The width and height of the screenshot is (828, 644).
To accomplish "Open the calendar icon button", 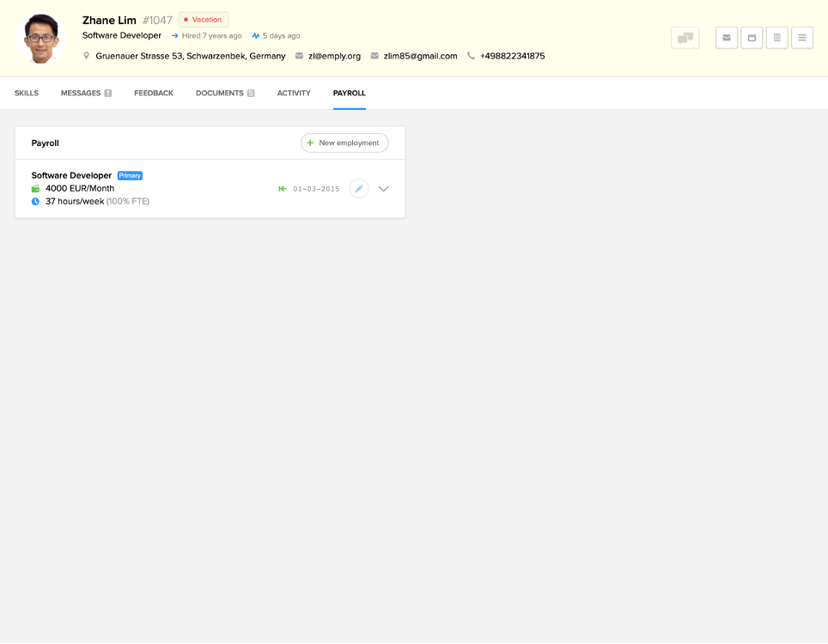I will pyautogui.click(x=752, y=38).
